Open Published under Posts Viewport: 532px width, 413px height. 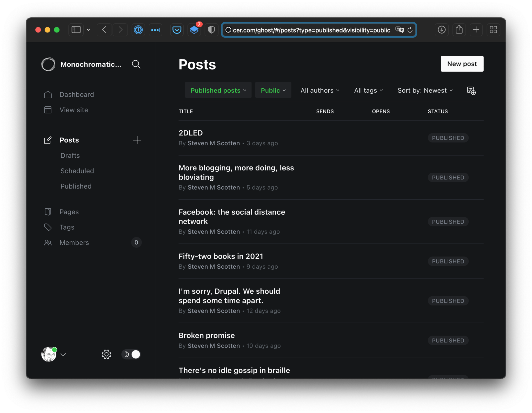click(76, 186)
